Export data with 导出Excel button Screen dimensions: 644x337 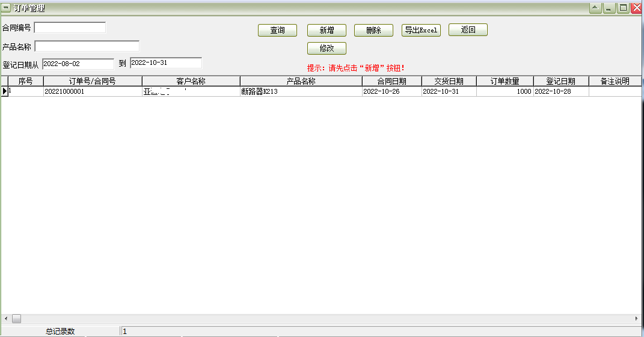421,30
